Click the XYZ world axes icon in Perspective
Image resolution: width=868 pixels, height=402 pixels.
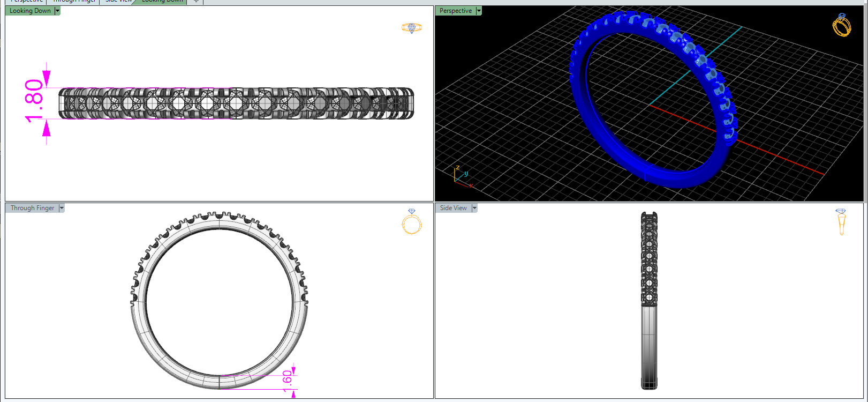[463, 176]
